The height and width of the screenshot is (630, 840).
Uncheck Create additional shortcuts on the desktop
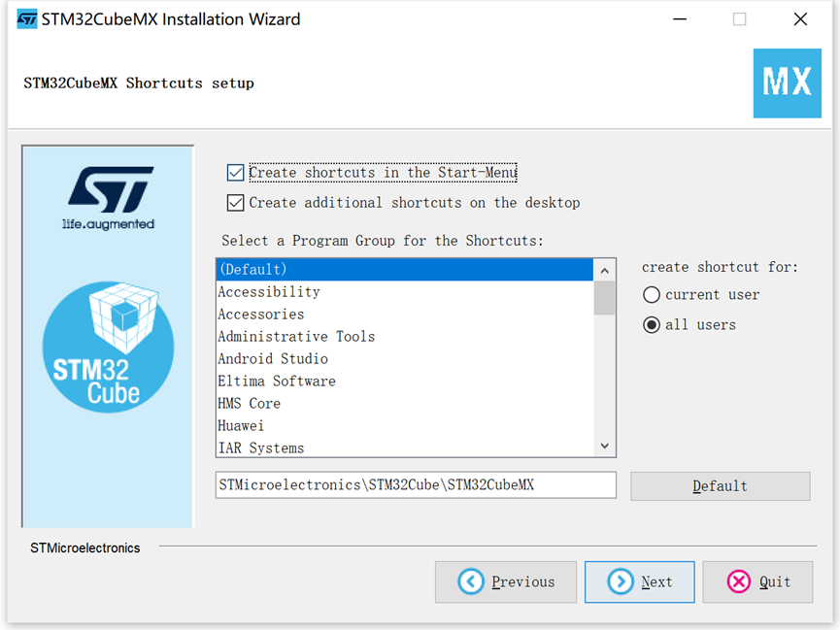coord(236,203)
